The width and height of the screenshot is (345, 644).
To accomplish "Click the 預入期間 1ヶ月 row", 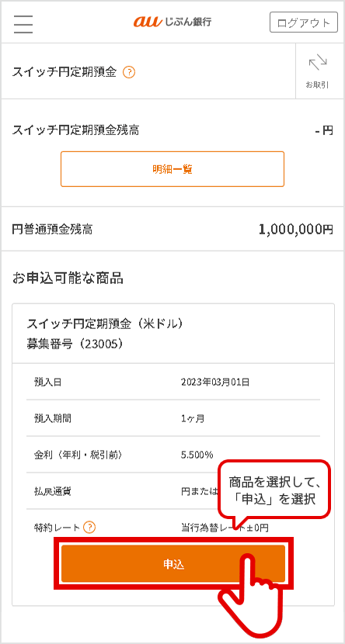I will tap(173, 418).
